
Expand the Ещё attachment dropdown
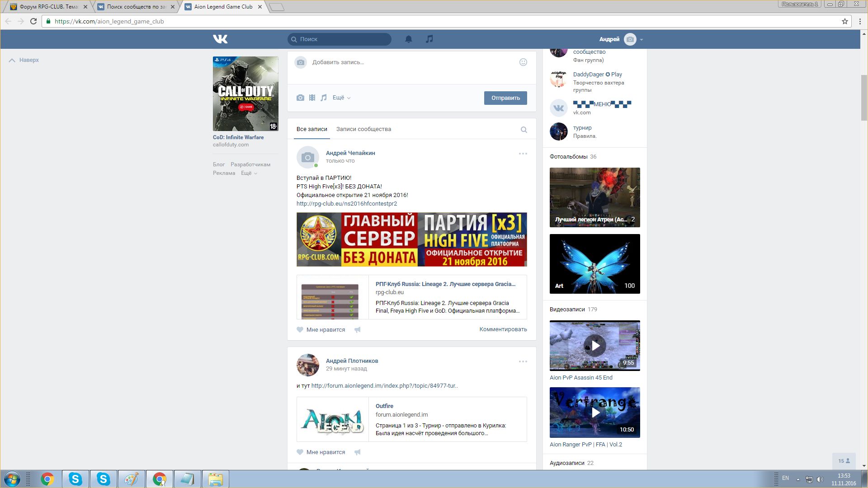(341, 98)
